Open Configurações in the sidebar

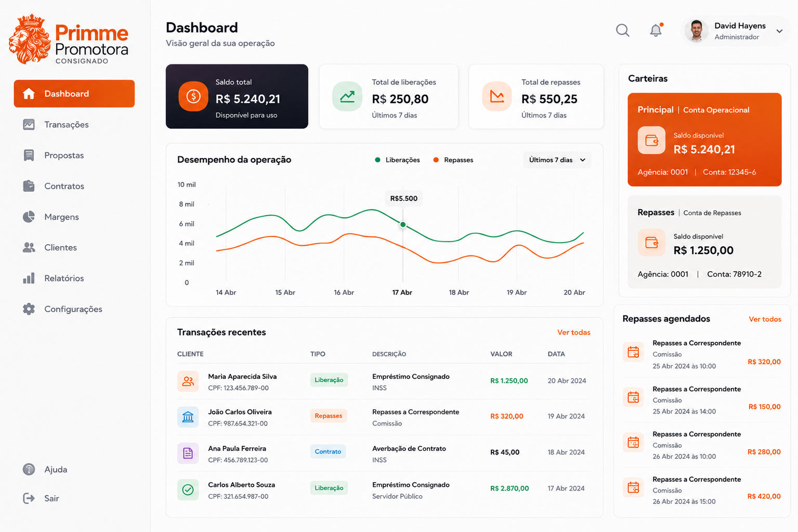click(x=74, y=309)
